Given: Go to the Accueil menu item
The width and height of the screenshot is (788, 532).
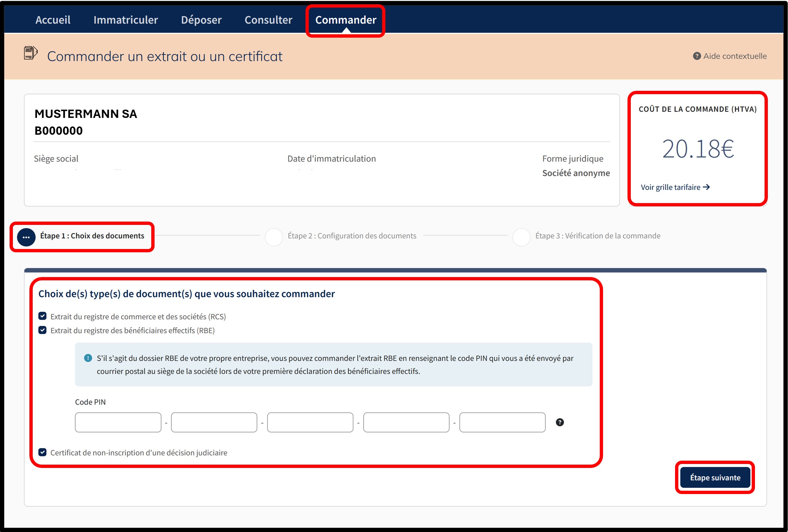Looking at the screenshot, I should (x=53, y=20).
